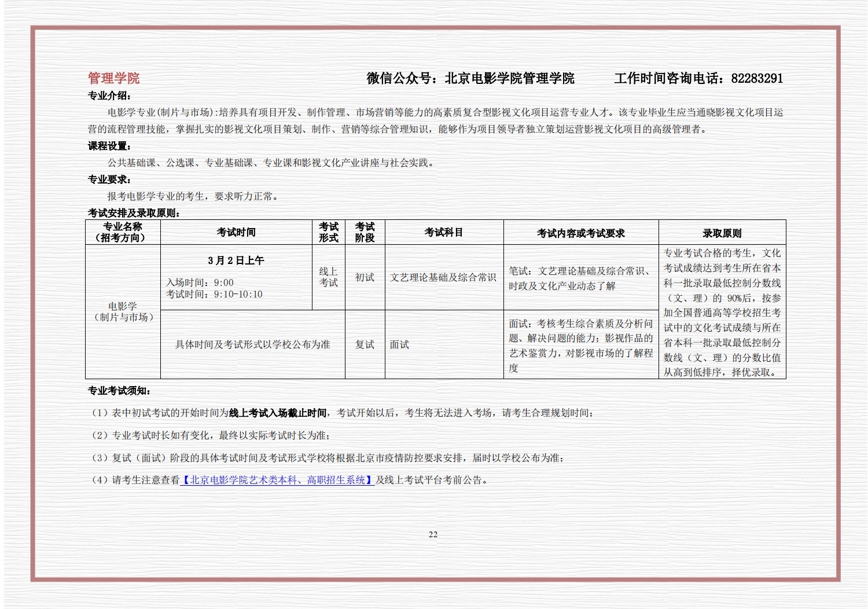Click the 考试安排及录取原则 heading
The width and height of the screenshot is (868, 609).
coord(134,213)
